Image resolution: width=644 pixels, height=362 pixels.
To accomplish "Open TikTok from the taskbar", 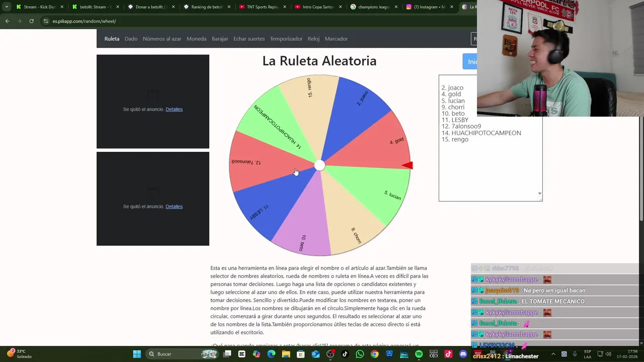I will pos(345,354).
